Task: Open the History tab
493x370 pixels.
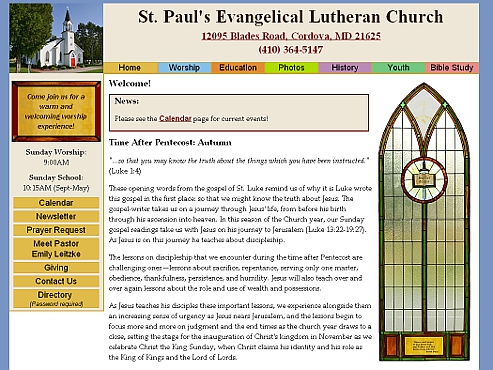Action: tap(345, 68)
